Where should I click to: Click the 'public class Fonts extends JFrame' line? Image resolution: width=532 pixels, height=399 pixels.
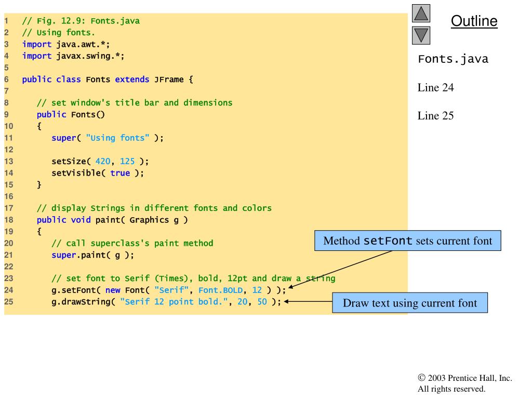click(108, 79)
